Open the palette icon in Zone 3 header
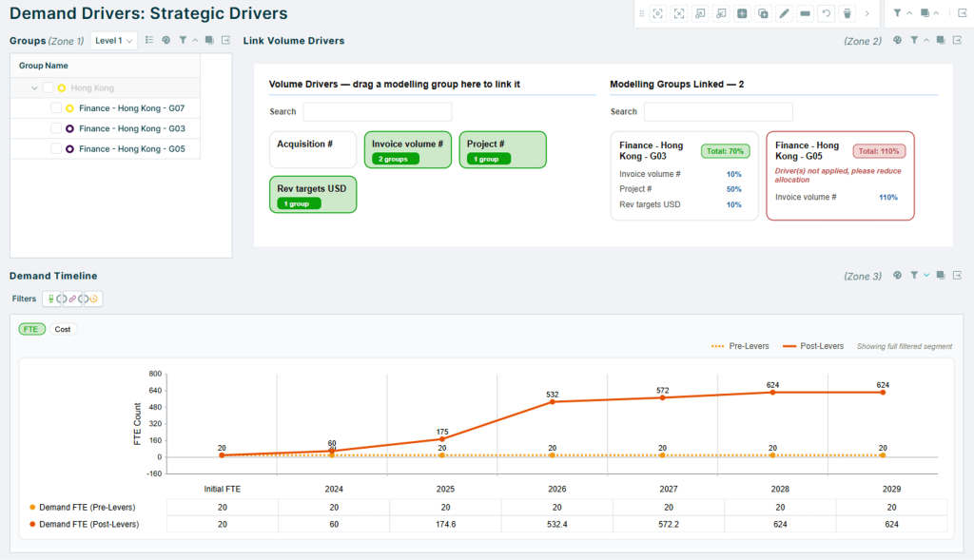Image resolution: width=974 pixels, height=560 pixels. (897, 275)
